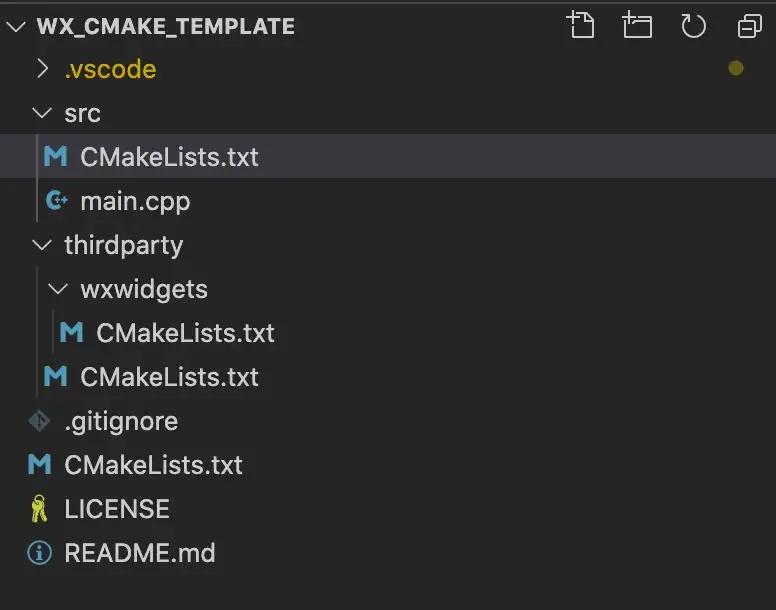Collapse the wxwidgets folder chevron

[57, 288]
